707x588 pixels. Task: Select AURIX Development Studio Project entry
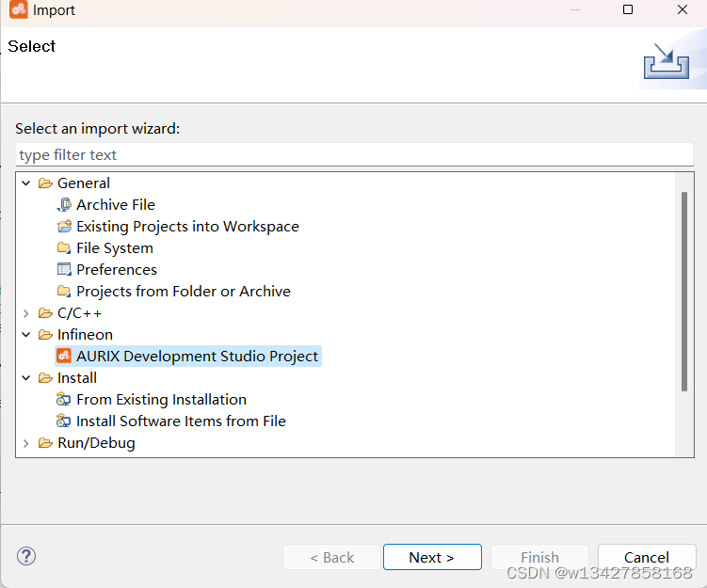[x=197, y=357]
